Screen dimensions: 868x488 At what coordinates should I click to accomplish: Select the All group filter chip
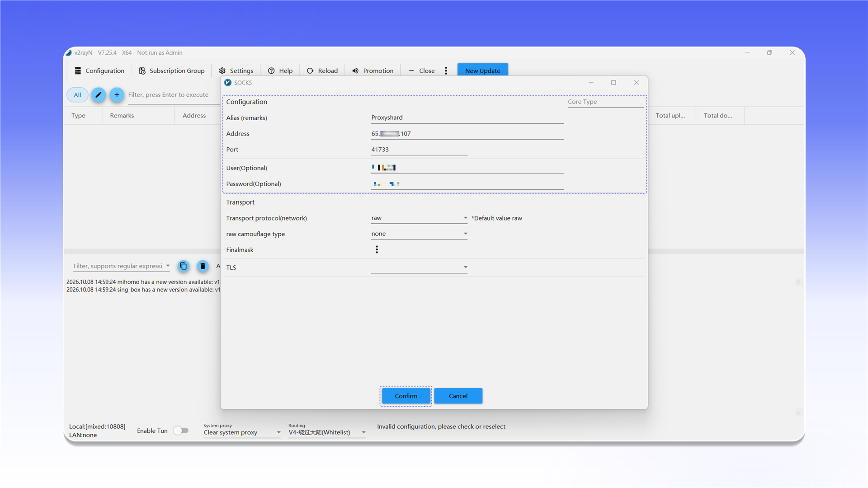click(x=78, y=95)
